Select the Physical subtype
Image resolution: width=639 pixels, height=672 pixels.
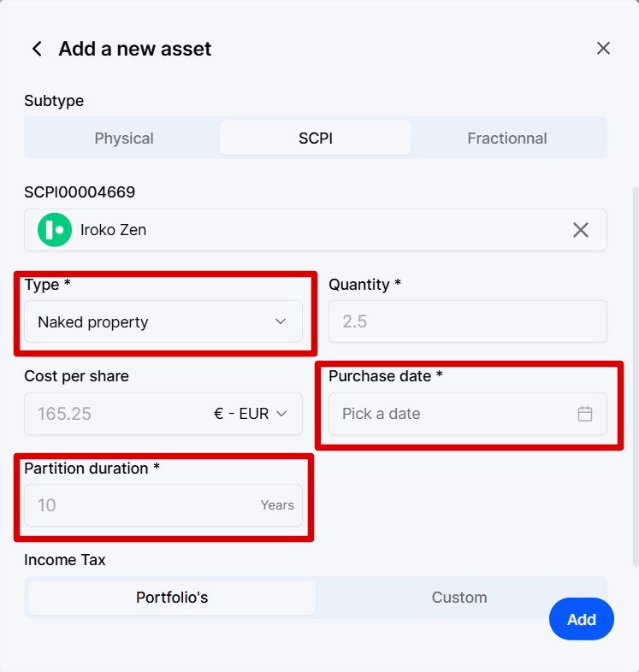124,138
